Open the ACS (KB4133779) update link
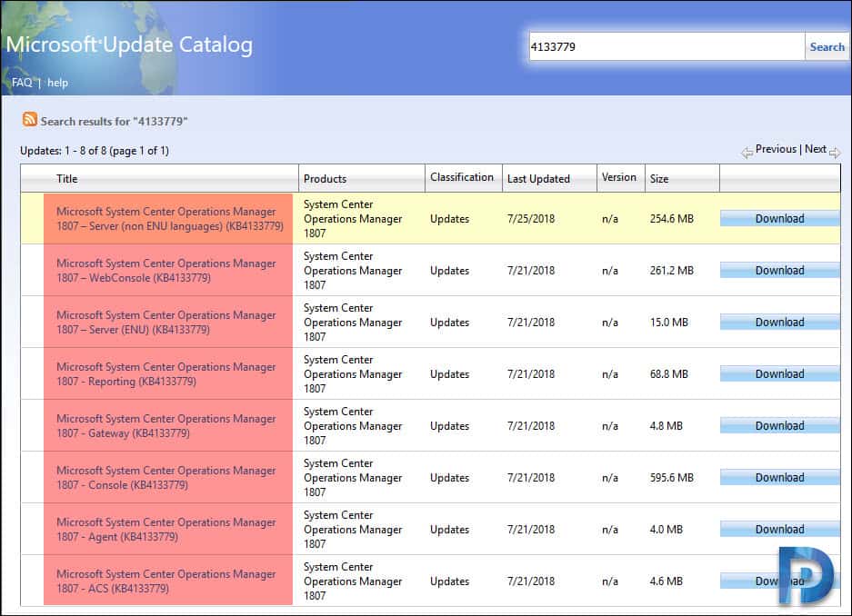Image resolution: width=852 pixels, height=616 pixels. click(165, 581)
